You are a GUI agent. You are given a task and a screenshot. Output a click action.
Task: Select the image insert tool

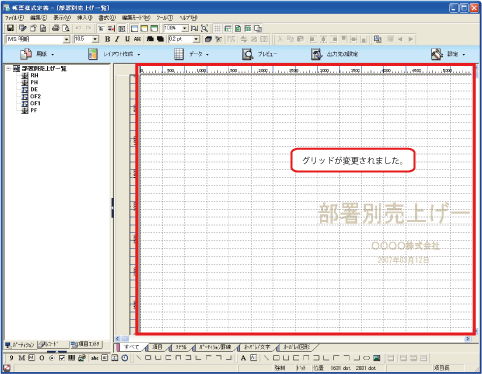pyautogui.click(x=377, y=358)
